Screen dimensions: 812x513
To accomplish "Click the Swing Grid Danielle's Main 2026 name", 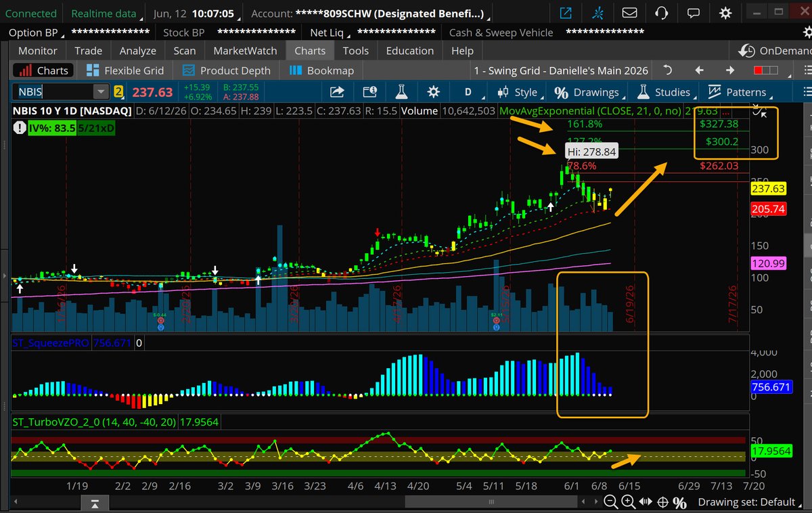I will (x=561, y=70).
